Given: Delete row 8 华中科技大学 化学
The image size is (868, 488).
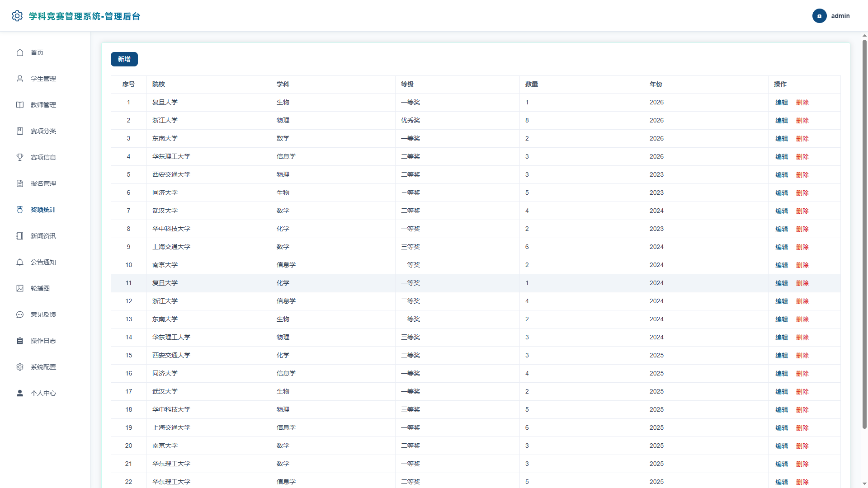Looking at the screenshot, I should [802, 229].
